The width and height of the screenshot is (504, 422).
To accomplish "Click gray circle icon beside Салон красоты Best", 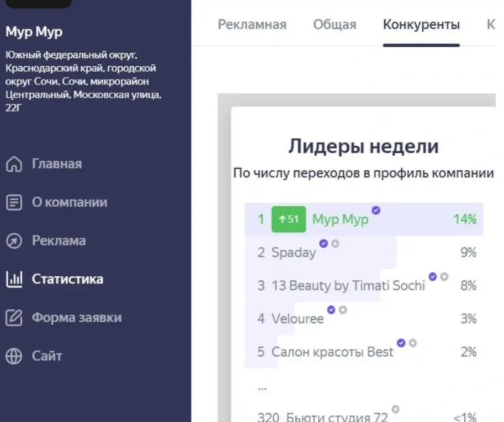I will 412,343.
